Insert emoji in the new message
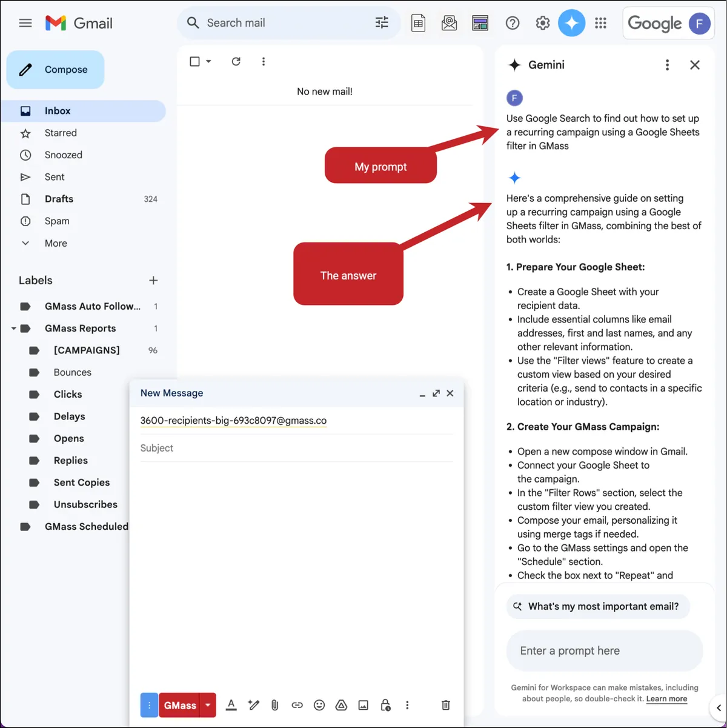Viewport: 727px width, 728px height. (x=319, y=705)
